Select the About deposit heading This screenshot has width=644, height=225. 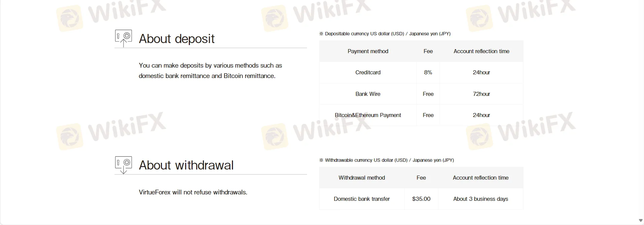176,39
